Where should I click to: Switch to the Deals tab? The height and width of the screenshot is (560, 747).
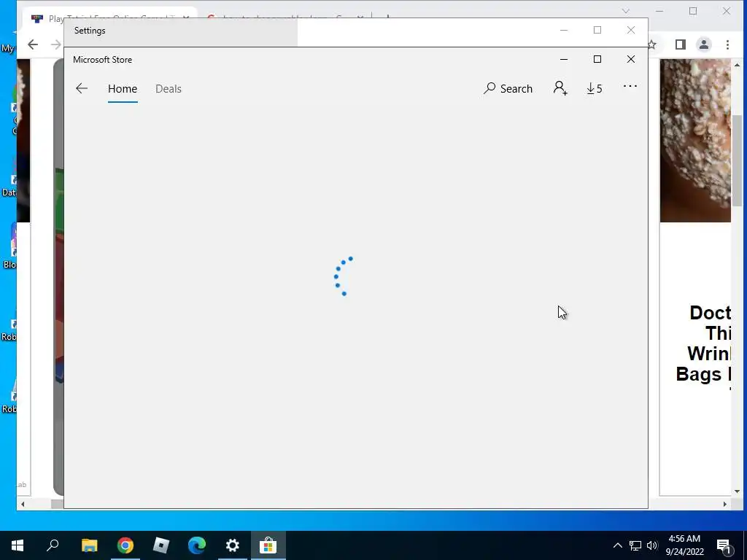(x=169, y=88)
